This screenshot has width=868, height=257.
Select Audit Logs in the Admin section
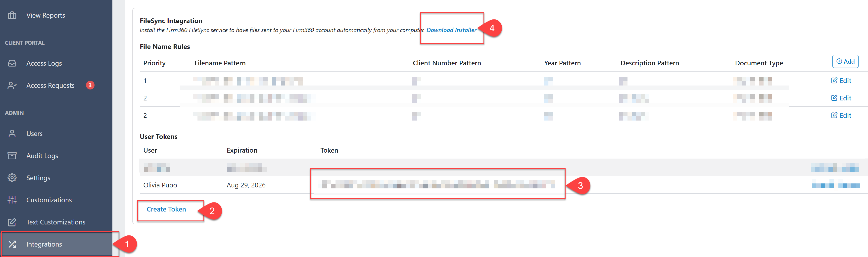pyautogui.click(x=42, y=155)
